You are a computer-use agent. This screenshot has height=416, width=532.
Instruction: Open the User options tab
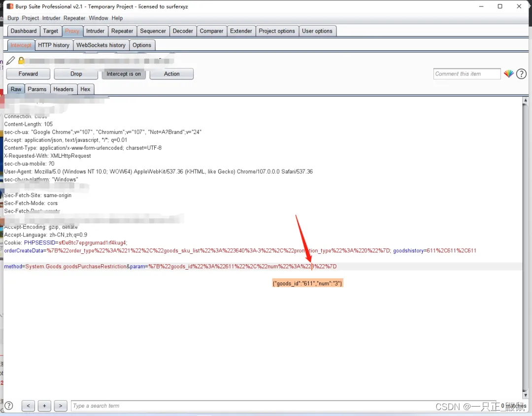coord(317,31)
